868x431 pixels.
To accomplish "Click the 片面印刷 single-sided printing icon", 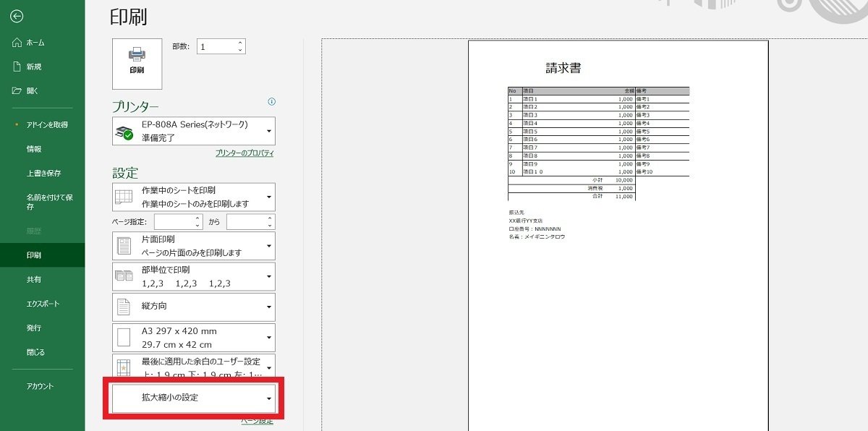I will click(x=123, y=246).
